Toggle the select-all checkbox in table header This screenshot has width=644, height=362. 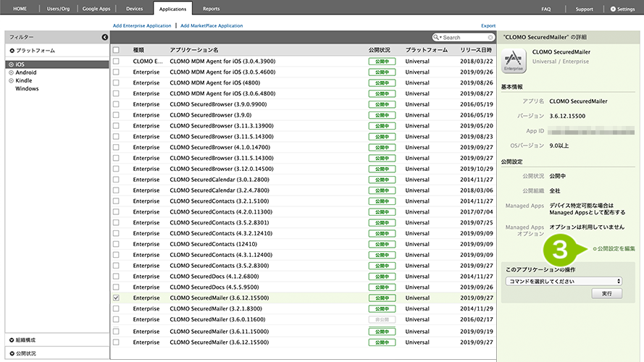coord(116,50)
